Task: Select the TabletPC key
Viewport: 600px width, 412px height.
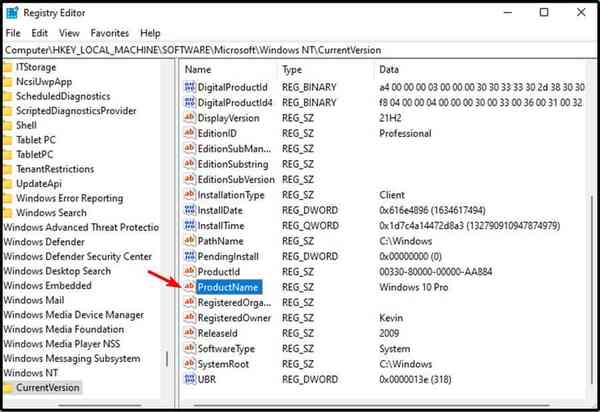Action: point(34,155)
